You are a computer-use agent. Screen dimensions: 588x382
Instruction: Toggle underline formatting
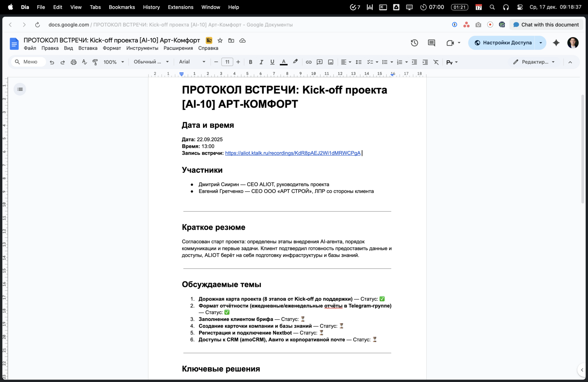(272, 62)
